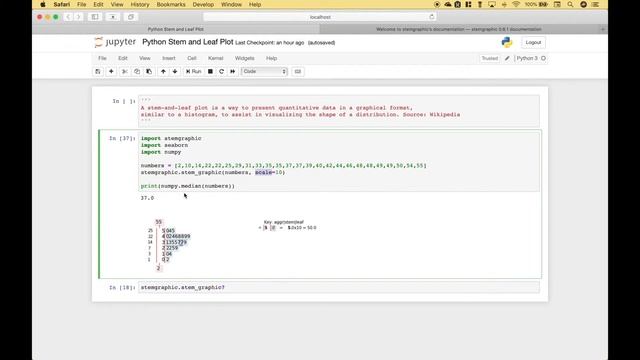The width and height of the screenshot is (640, 360).
Task: Add a new Safari tab
Action: pos(603,29)
